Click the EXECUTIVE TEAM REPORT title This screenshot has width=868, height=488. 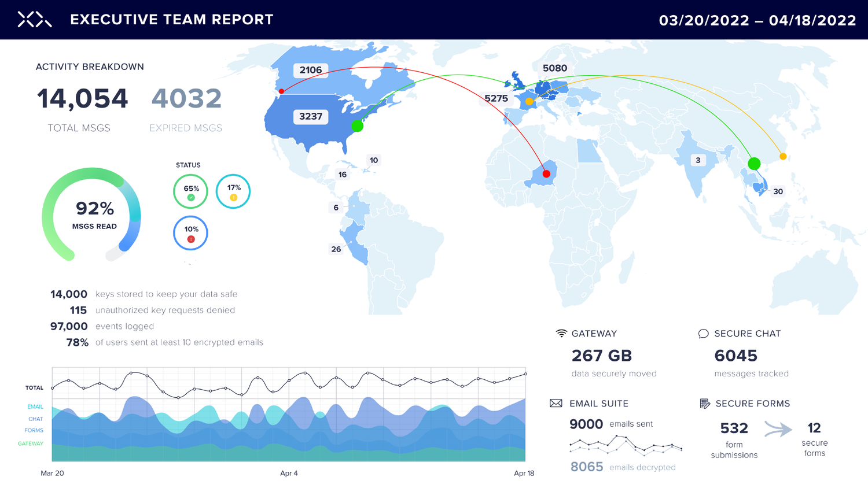(x=171, y=19)
